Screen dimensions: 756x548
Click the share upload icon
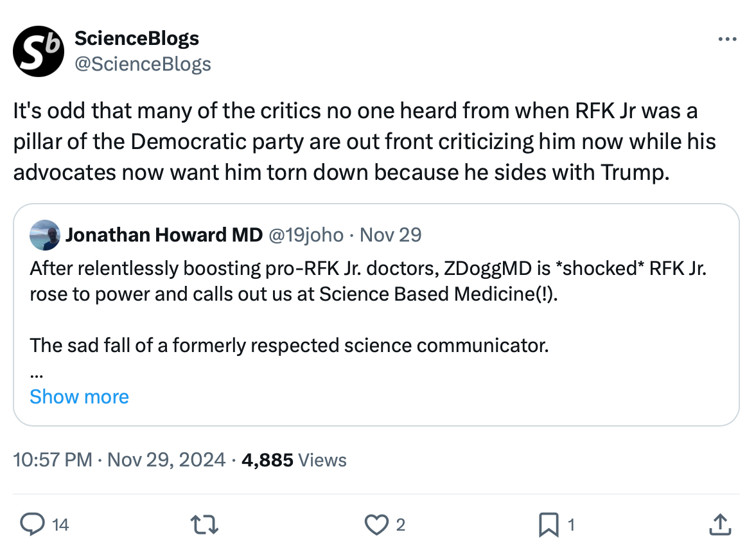tap(720, 525)
